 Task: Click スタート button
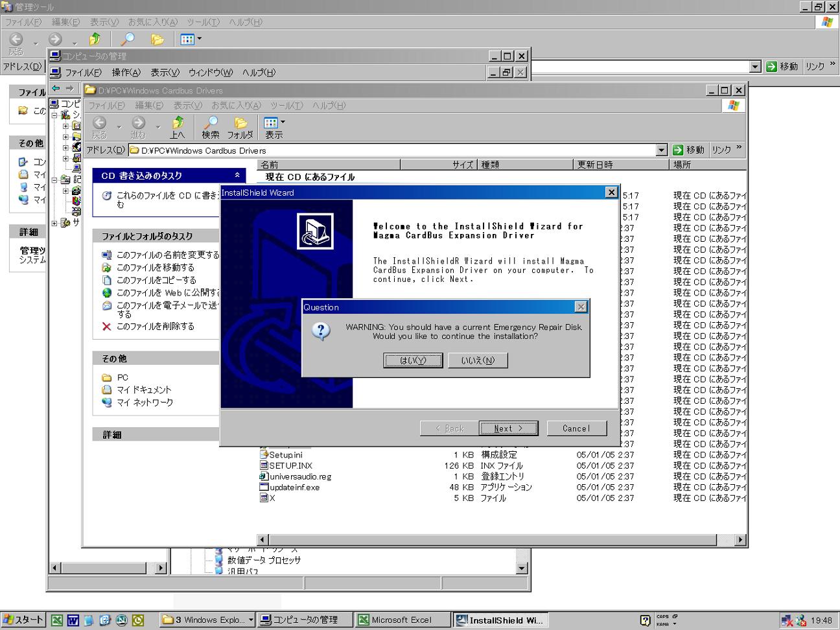(x=23, y=620)
